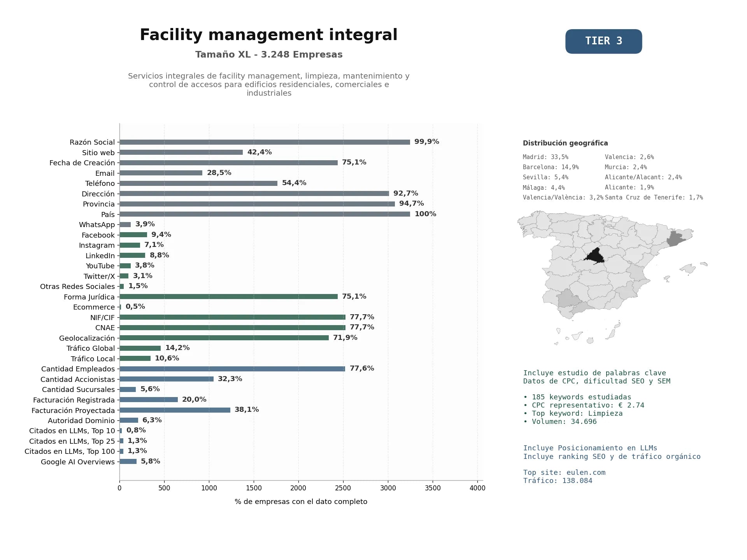747x560 pixels.
Task: Click the 'Ecommerce' row label
Action: (94, 307)
